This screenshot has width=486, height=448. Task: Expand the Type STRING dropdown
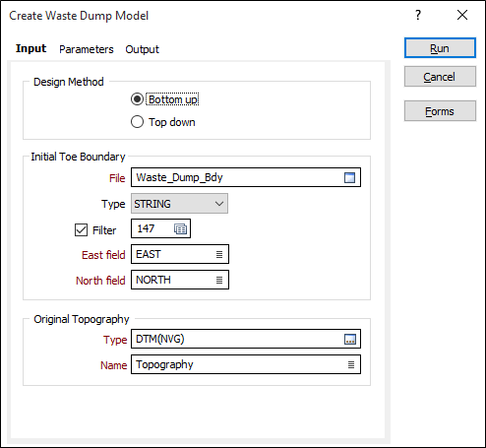[179, 204]
